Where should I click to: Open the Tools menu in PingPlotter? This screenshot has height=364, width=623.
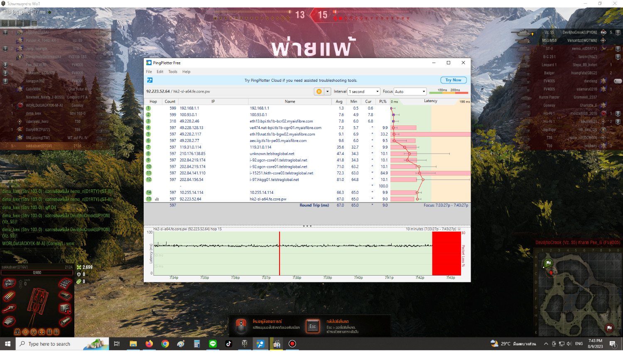[x=173, y=71]
